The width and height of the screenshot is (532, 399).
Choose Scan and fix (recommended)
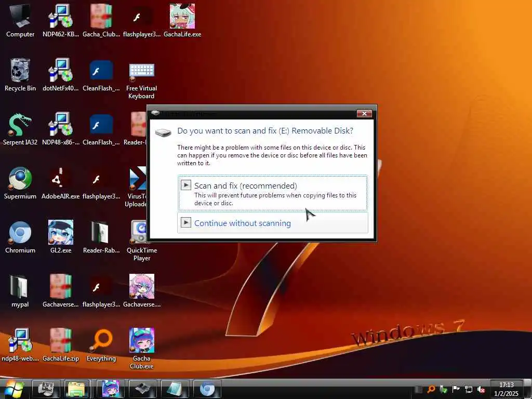[x=273, y=193]
